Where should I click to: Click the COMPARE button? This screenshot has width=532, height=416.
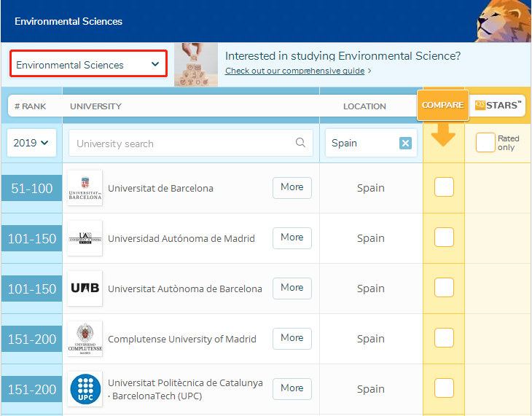coord(443,105)
